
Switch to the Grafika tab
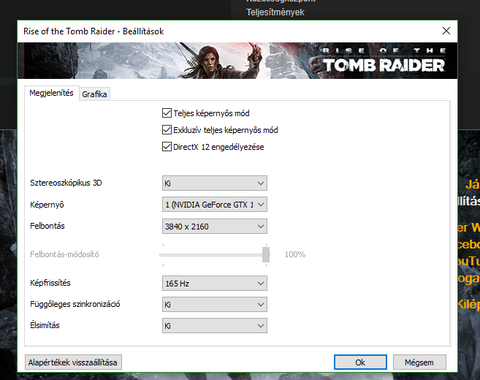click(x=94, y=94)
